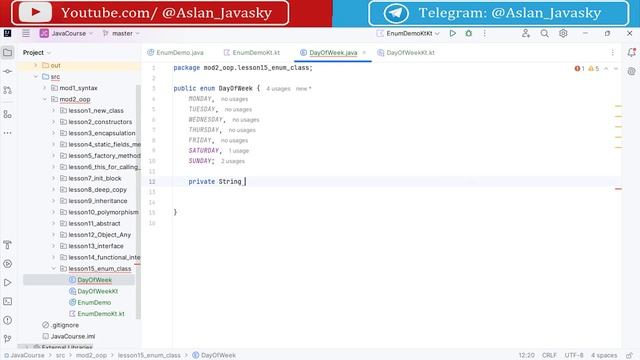640x360 pixels.
Task: Open the Code With Me user icon
Action: pos(526,33)
